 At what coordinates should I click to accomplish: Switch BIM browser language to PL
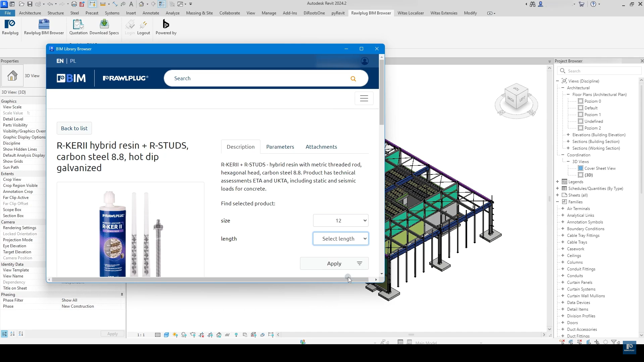pos(73,61)
